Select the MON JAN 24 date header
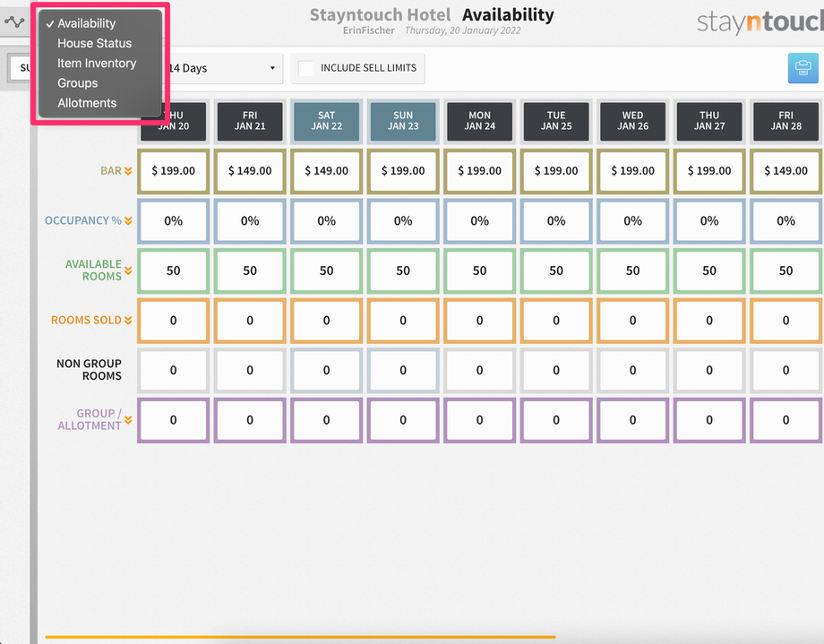This screenshot has width=824, height=644. [x=480, y=121]
